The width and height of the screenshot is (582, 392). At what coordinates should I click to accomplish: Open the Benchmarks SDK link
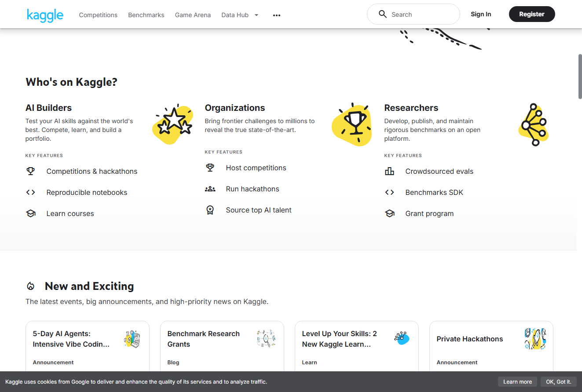pyautogui.click(x=434, y=192)
